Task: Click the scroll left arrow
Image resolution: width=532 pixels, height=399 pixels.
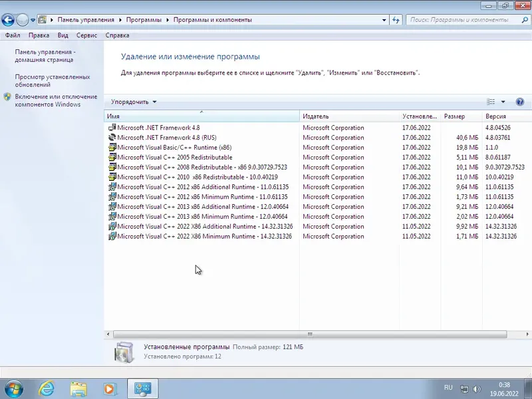Action: pos(108,334)
